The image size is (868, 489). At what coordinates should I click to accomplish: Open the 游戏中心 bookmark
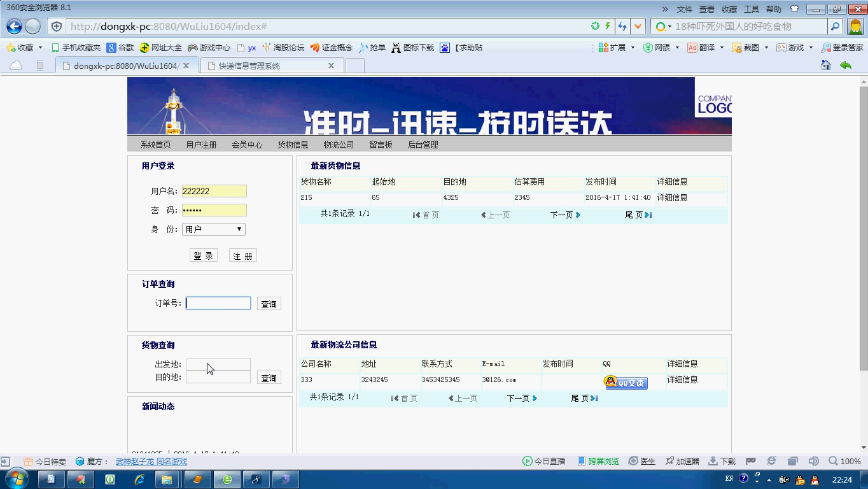click(x=209, y=48)
